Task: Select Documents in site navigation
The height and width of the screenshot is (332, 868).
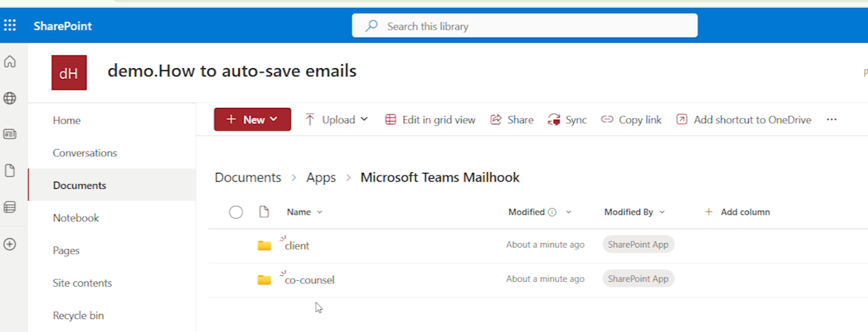Action: pos(80,185)
